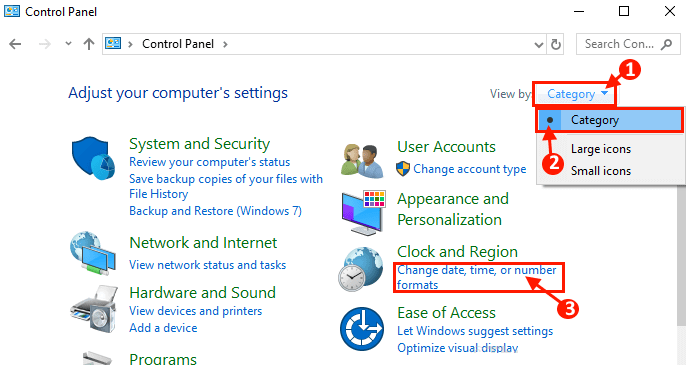The height and width of the screenshot is (365, 686).
Task: Click View network status and tasks
Action: pyautogui.click(x=207, y=265)
